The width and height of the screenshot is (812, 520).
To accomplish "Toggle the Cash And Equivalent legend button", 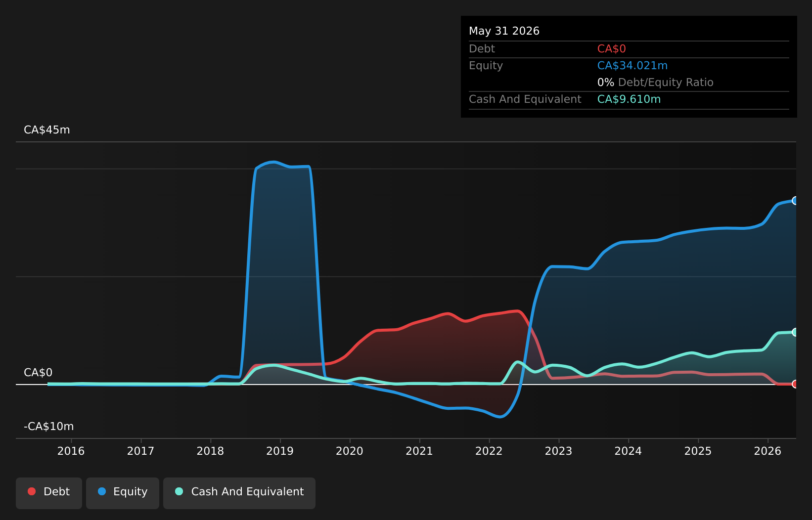I will coord(239,493).
